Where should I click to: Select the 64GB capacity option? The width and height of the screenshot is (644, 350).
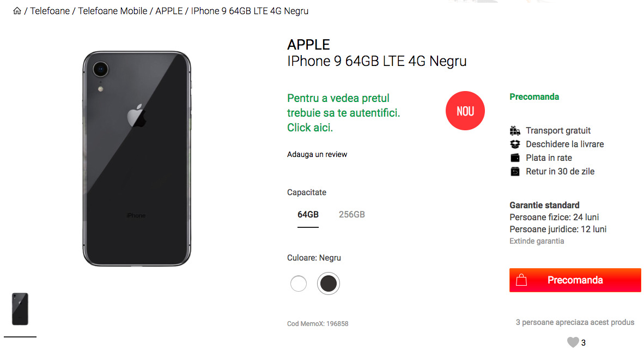coord(308,215)
